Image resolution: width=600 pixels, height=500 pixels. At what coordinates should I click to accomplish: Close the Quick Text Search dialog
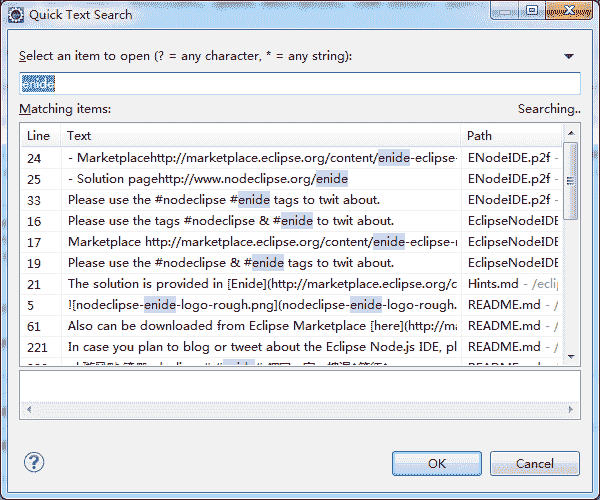(x=569, y=10)
